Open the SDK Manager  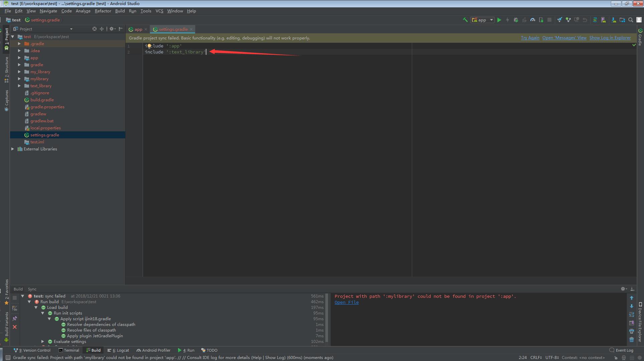pyautogui.click(x=614, y=20)
